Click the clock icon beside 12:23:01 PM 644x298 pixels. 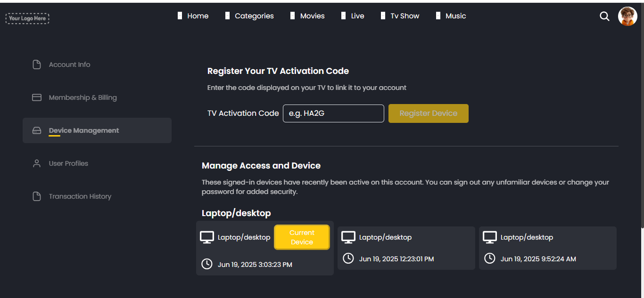pyautogui.click(x=348, y=258)
